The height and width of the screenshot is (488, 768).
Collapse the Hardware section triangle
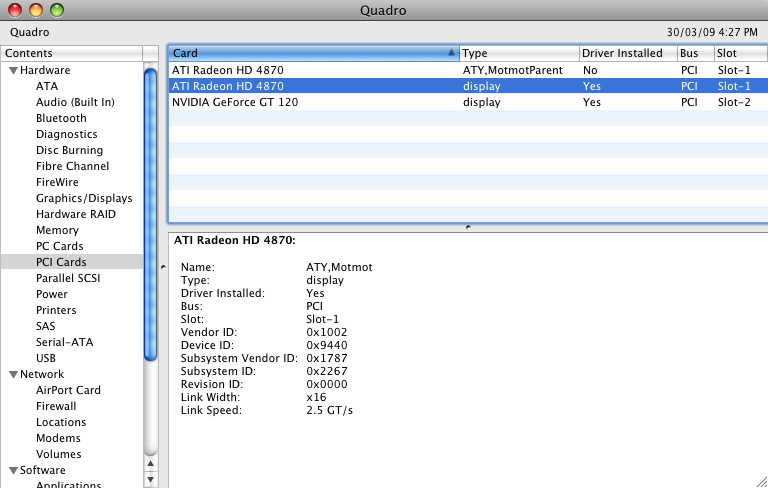[x=13, y=71]
